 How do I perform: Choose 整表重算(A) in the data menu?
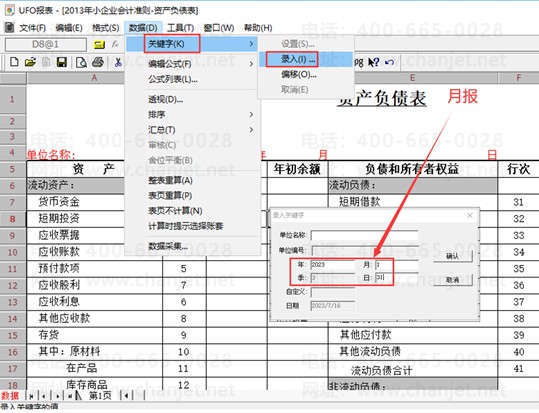pyautogui.click(x=170, y=180)
